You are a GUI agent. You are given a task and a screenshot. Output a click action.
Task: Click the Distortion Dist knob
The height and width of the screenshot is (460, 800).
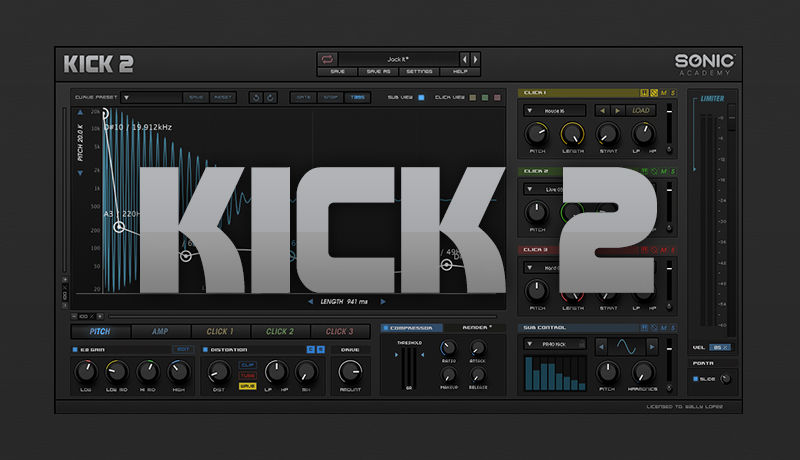click(x=218, y=373)
